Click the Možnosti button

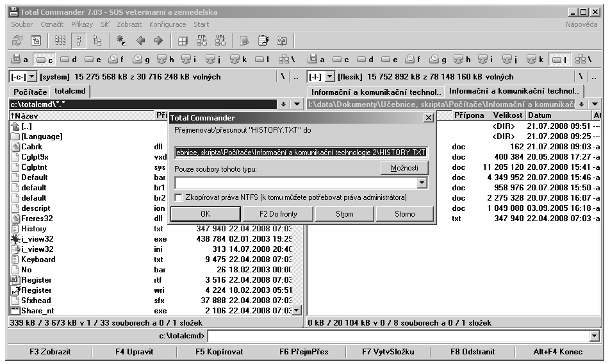point(404,168)
